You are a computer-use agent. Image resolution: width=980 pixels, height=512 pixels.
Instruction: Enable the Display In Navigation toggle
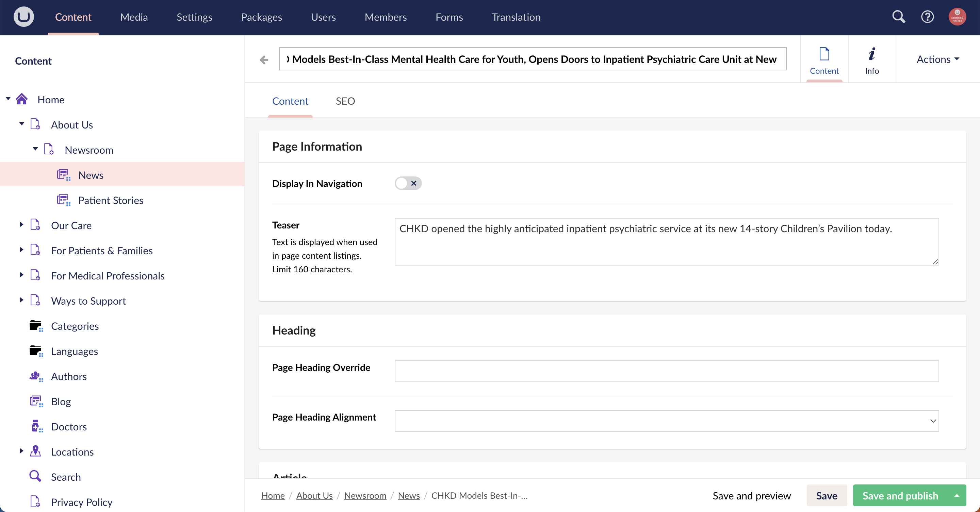tap(408, 183)
